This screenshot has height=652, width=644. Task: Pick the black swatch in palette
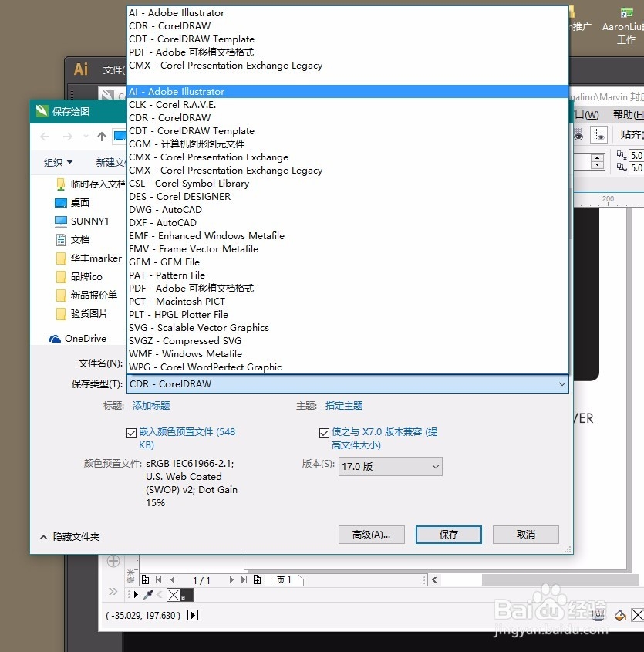tap(187, 595)
